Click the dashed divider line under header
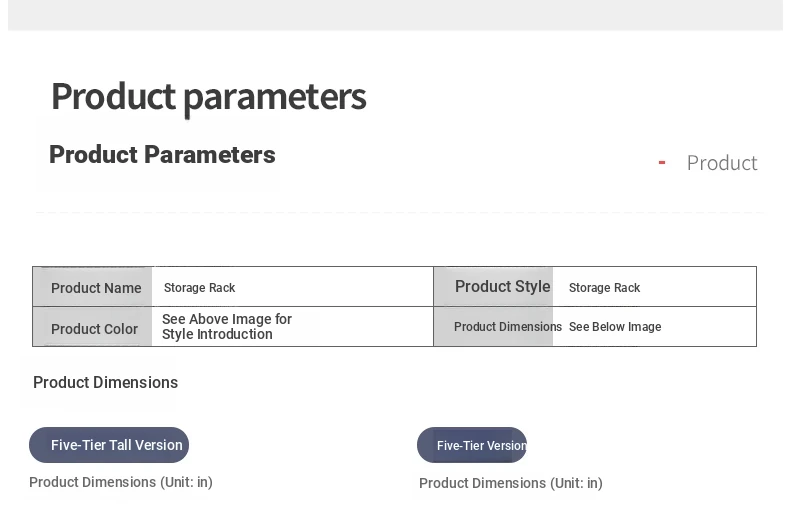This screenshot has height=510, width=790. coord(400,212)
